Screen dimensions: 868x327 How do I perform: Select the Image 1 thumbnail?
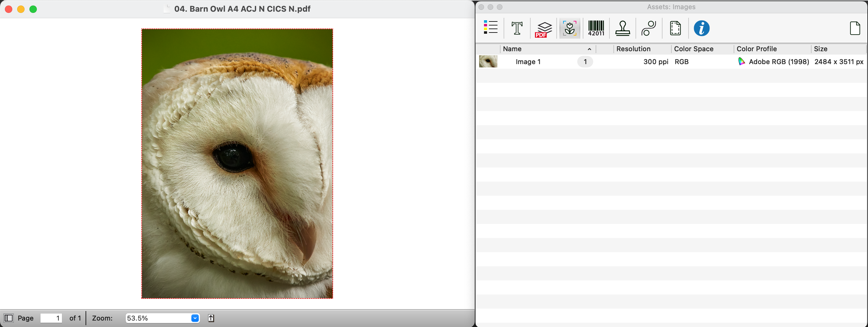[488, 61]
